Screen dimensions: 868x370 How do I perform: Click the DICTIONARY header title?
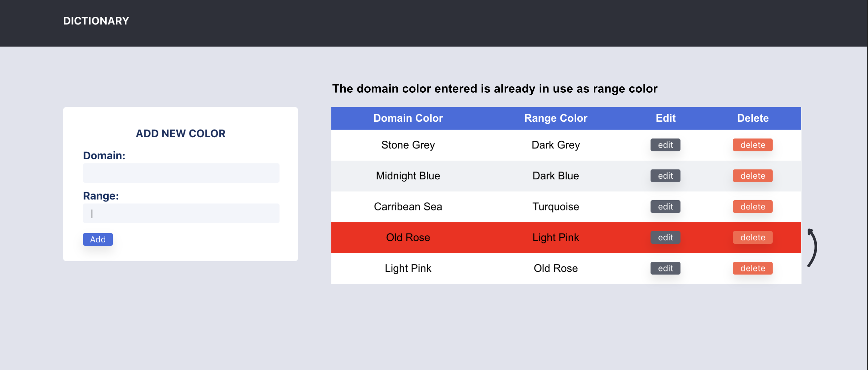(x=96, y=20)
